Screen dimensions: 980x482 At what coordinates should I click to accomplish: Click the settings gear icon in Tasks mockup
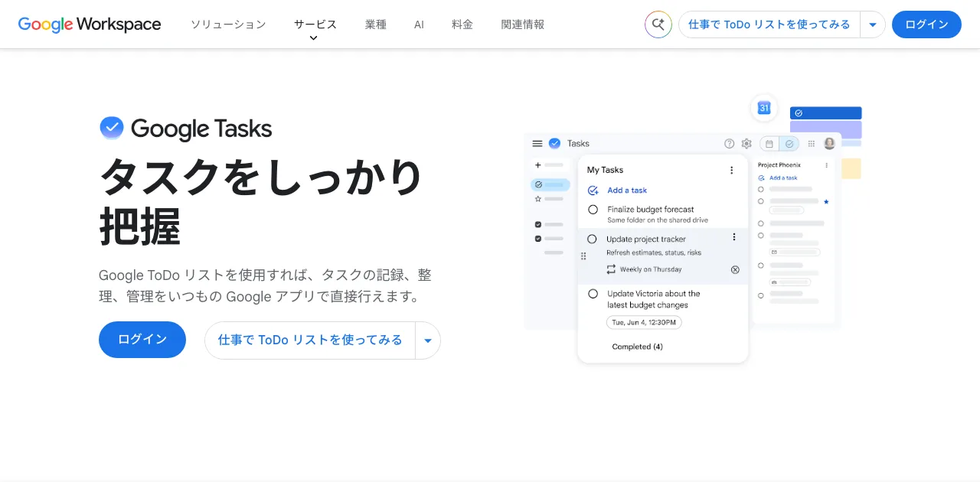click(746, 143)
